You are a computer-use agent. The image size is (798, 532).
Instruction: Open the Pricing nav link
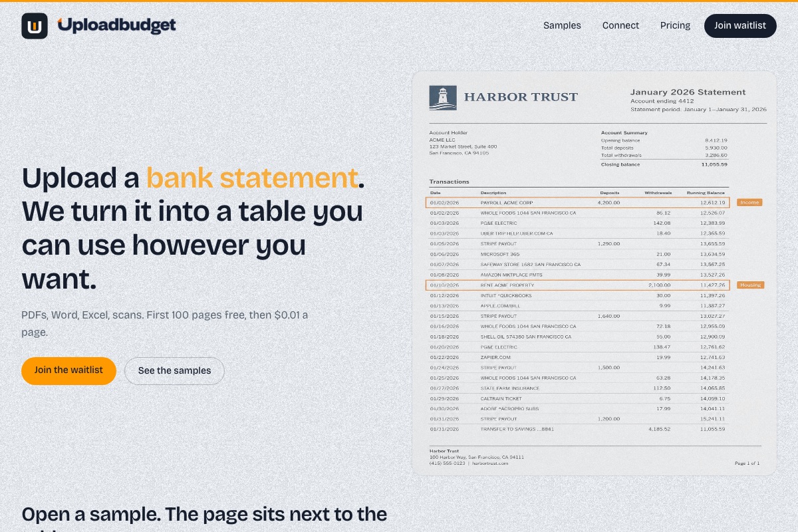coord(675,25)
